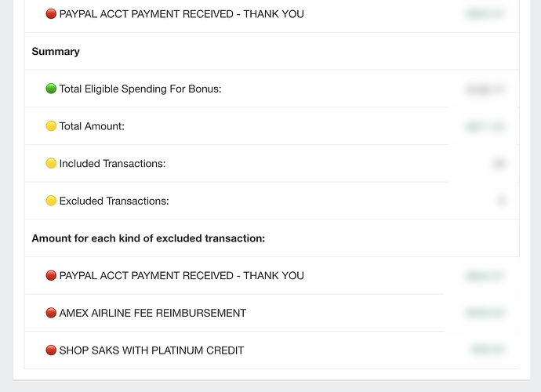Click the blurred SHOP SAKS credit amount
The width and height of the screenshot is (541, 392).
click(x=488, y=350)
